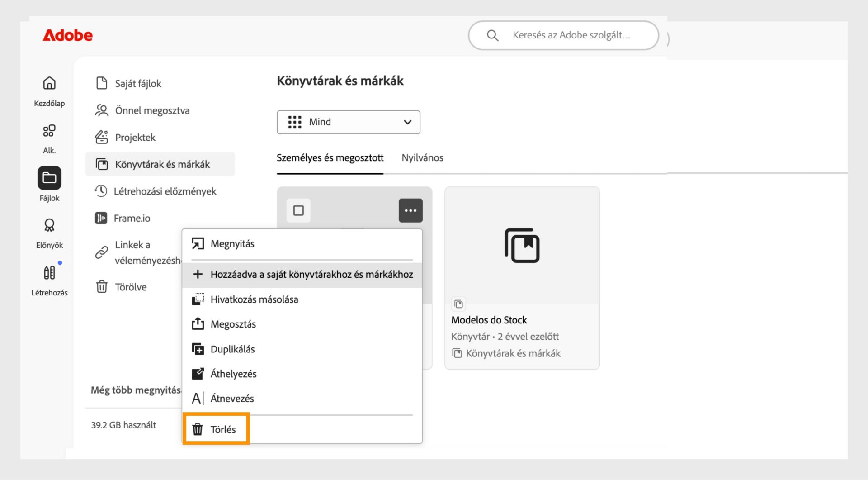Select the Személyes és megosztott tab
The height and width of the screenshot is (480, 868).
tap(330, 158)
